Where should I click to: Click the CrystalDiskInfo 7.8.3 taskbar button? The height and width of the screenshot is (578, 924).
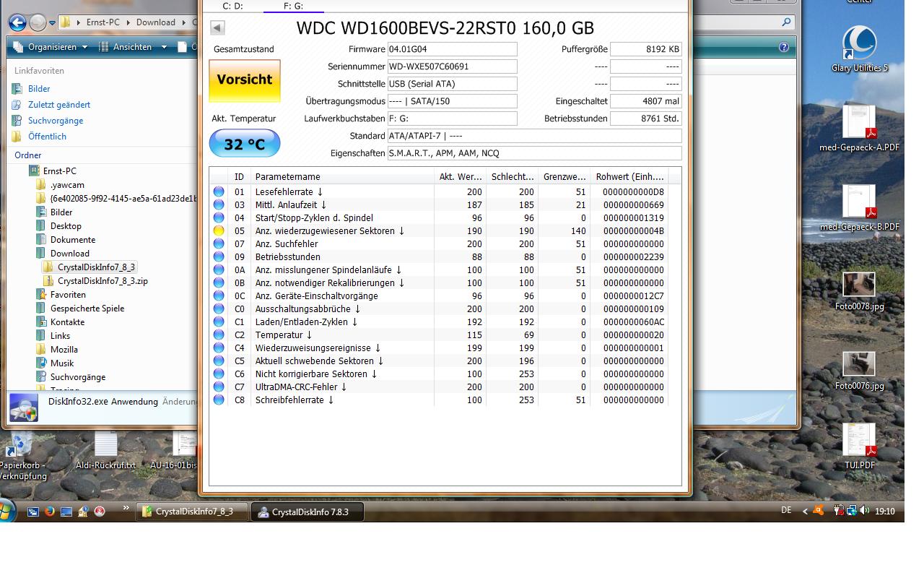pos(307,512)
